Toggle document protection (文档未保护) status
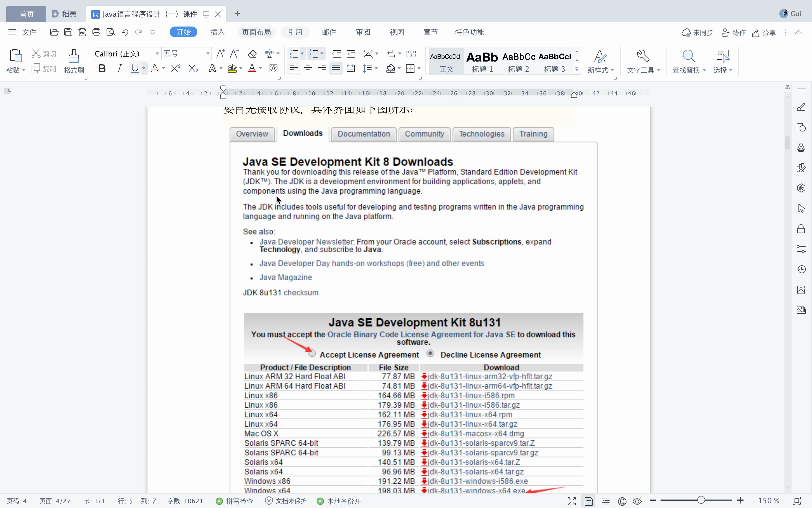Screen dimensions: 812x508 coord(286,501)
